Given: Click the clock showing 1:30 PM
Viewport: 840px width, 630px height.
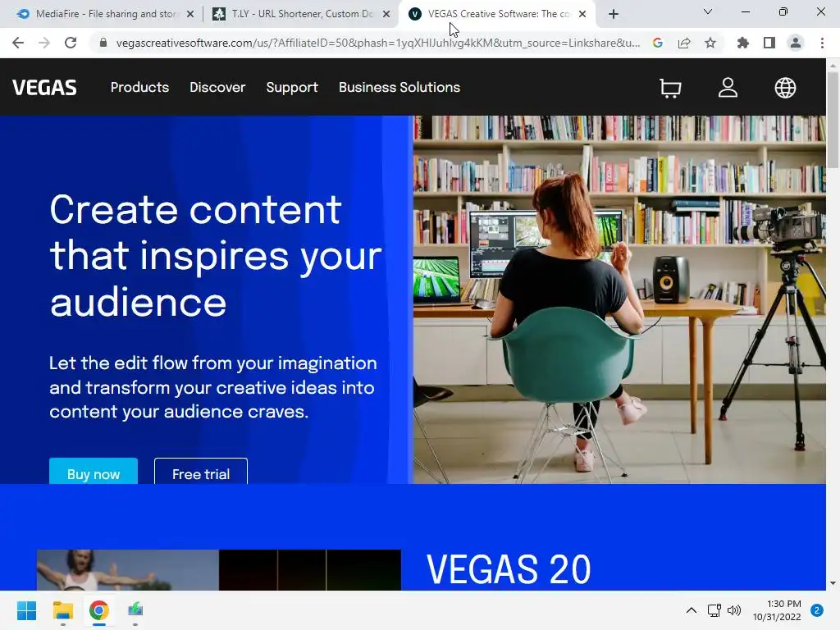Looking at the screenshot, I should (777, 610).
